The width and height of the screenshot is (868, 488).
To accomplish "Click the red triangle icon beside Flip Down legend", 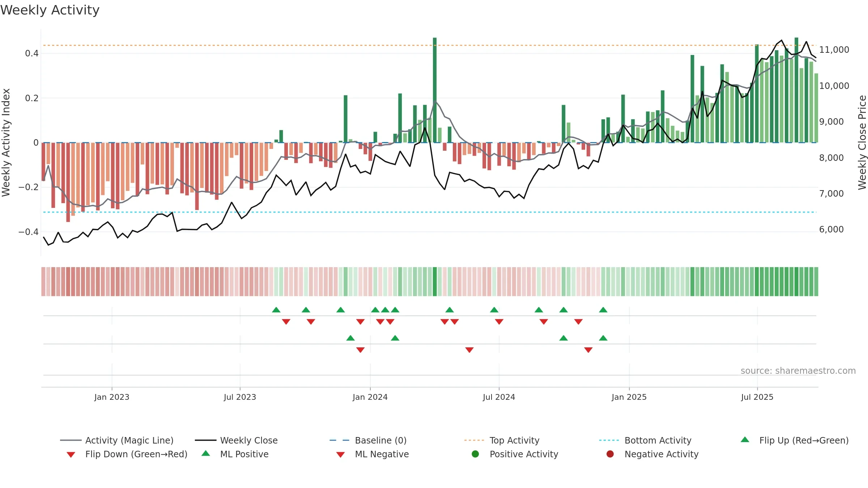I will click(71, 455).
